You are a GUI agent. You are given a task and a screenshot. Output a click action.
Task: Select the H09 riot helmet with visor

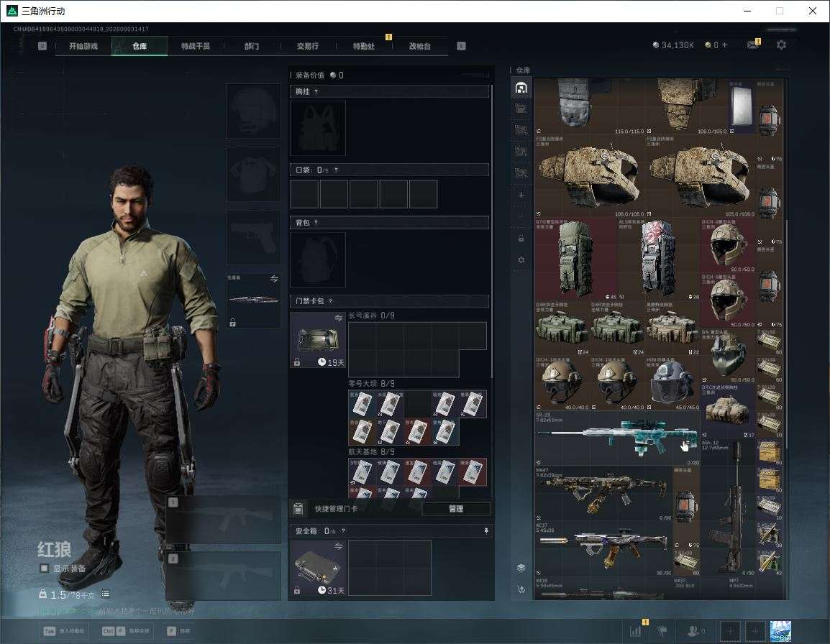point(672,382)
